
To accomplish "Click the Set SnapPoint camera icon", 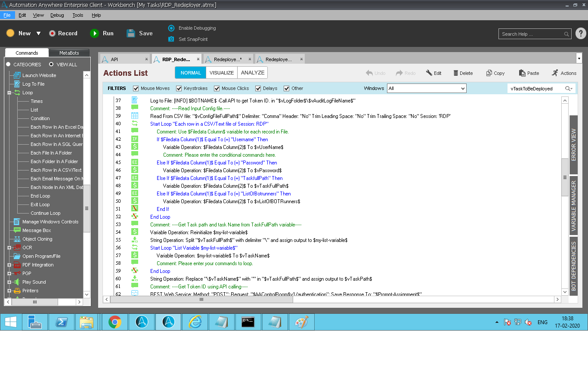I will point(171,39).
